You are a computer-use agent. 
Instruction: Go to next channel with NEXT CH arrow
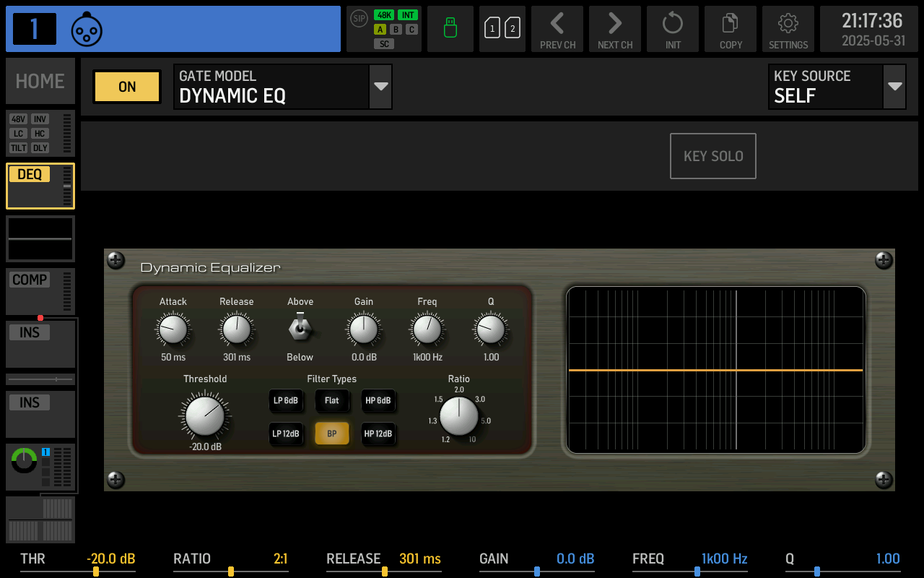[x=615, y=29]
